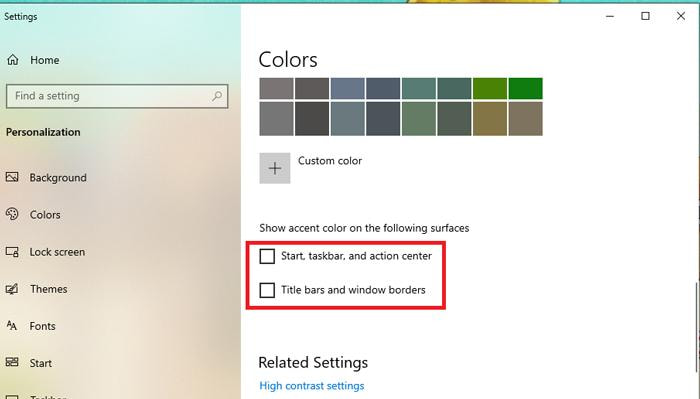Select the dark charcoal gray swatch
Viewport: 700px width, 399px height.
pyautogui.click(x=312, y=119)
